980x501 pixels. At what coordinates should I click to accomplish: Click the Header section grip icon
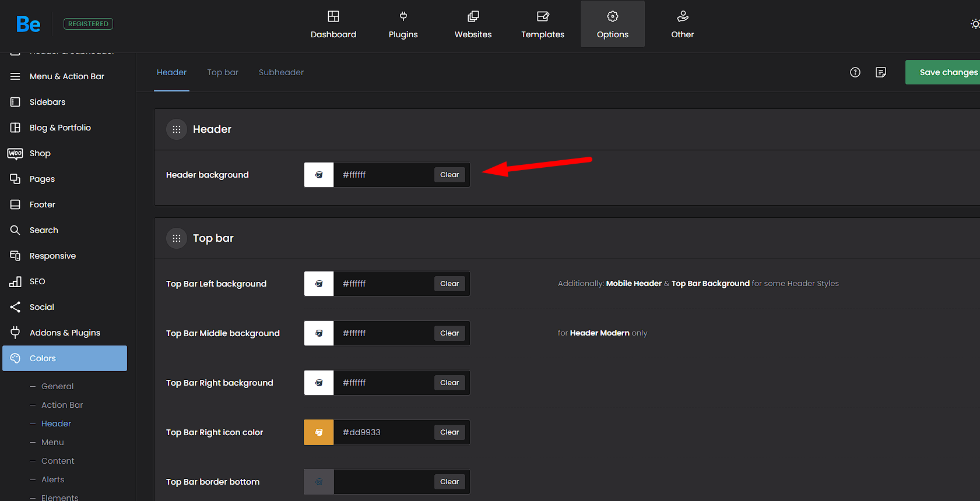click(x=177, y=129)
